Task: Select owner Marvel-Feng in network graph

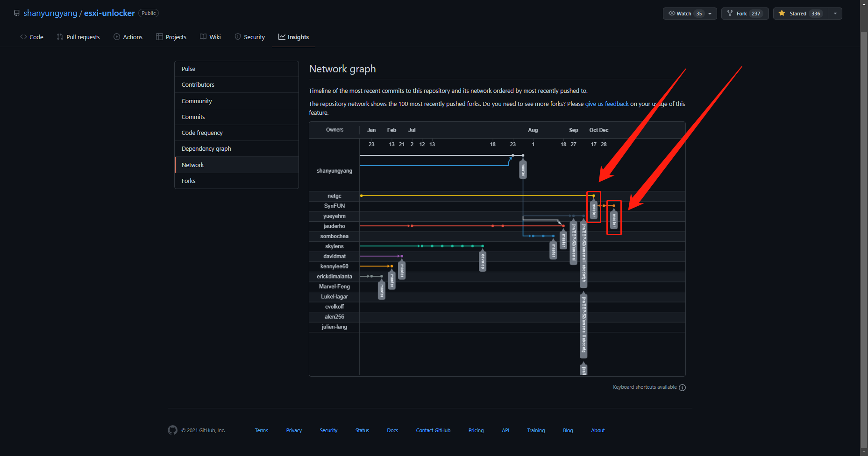Action: (334, 287)
